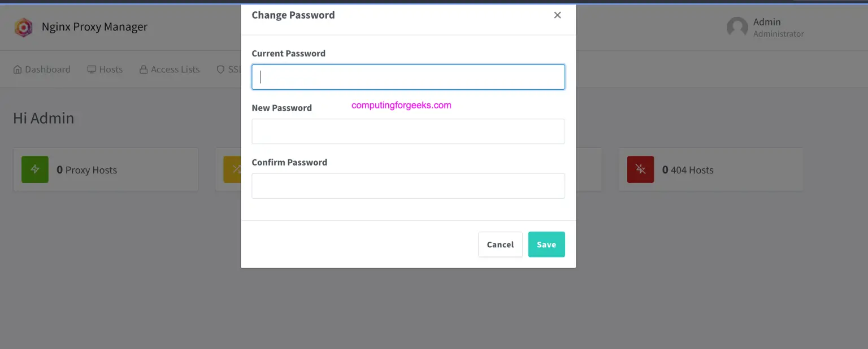Click the Hosts monitor icon

point(91,69)
